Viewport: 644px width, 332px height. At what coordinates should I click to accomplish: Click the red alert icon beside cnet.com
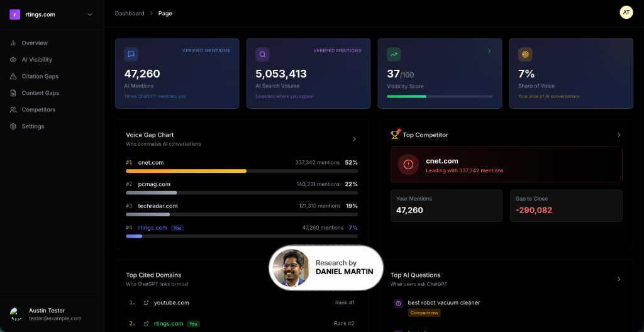click(408, 165)
